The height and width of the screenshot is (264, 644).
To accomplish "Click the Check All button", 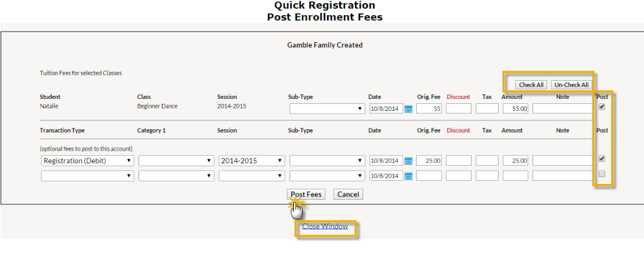I will pyautogui.click(x=531, y=84).
